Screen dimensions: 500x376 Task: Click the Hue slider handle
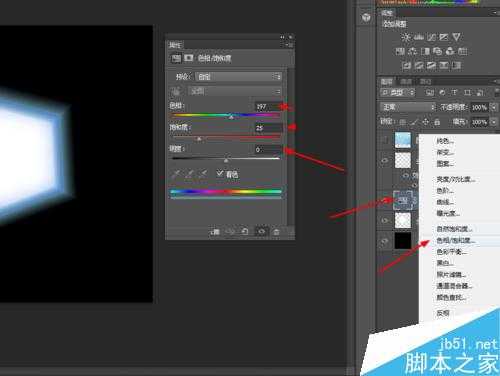[x=231, y=117]
